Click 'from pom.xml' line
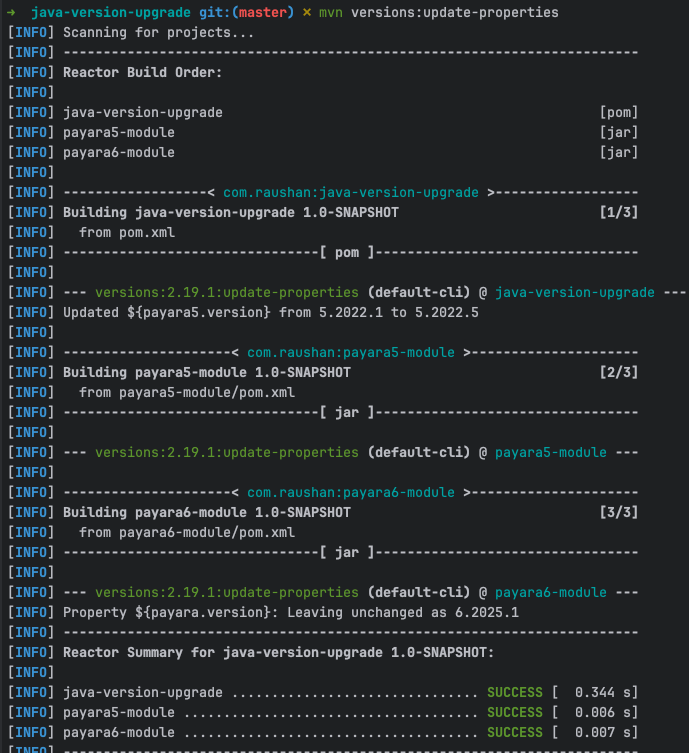The image size is (689, 753). [127, 232]
